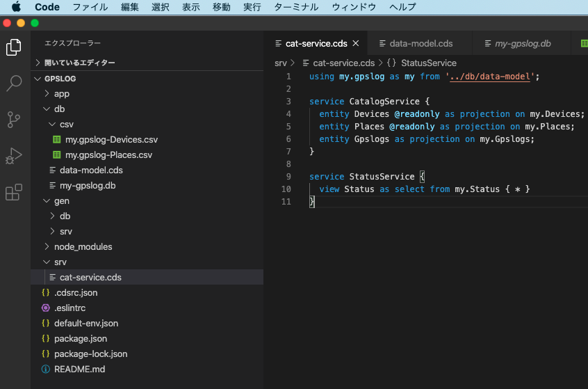Click line number 9 in the gutter
Screen dimensions: 588x389
[x=288, y=177]
